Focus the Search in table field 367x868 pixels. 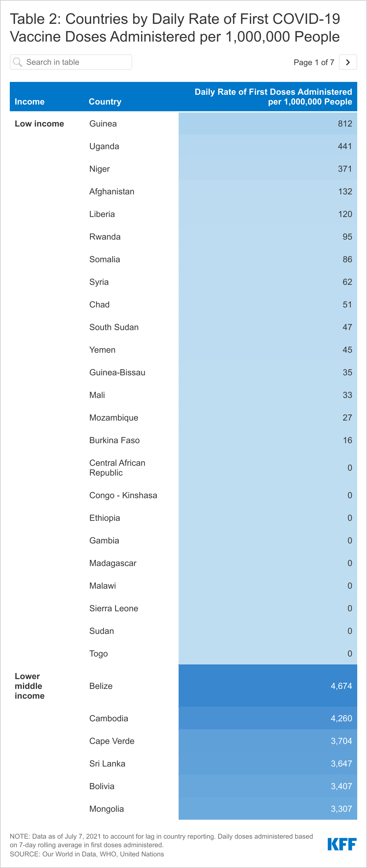click(x=71, y=62)
